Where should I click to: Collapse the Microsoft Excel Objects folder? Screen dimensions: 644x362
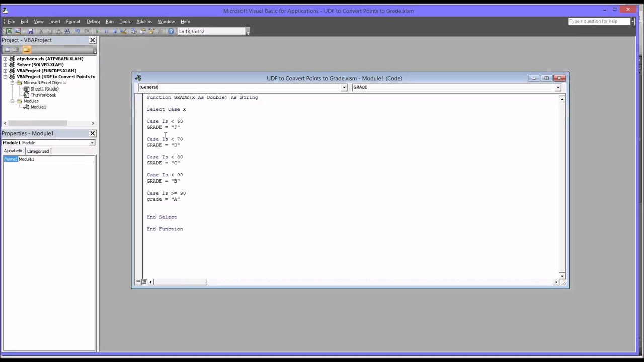click(12, 83)
